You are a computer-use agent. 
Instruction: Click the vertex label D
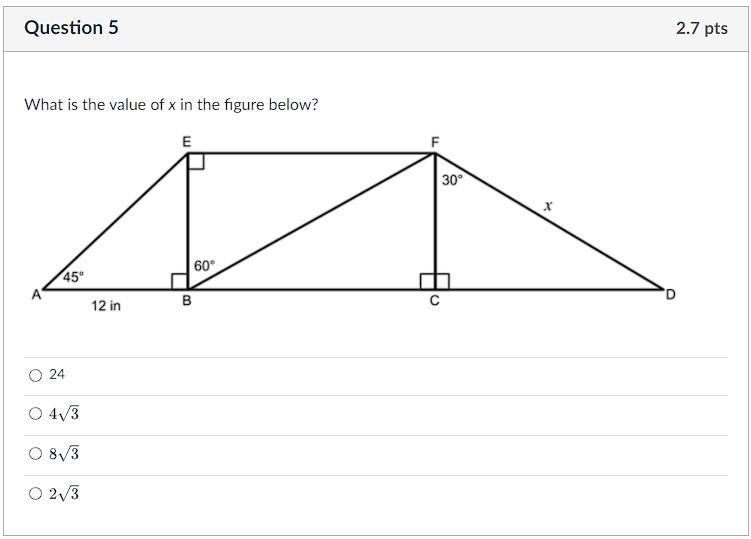[x=671, y=295]
